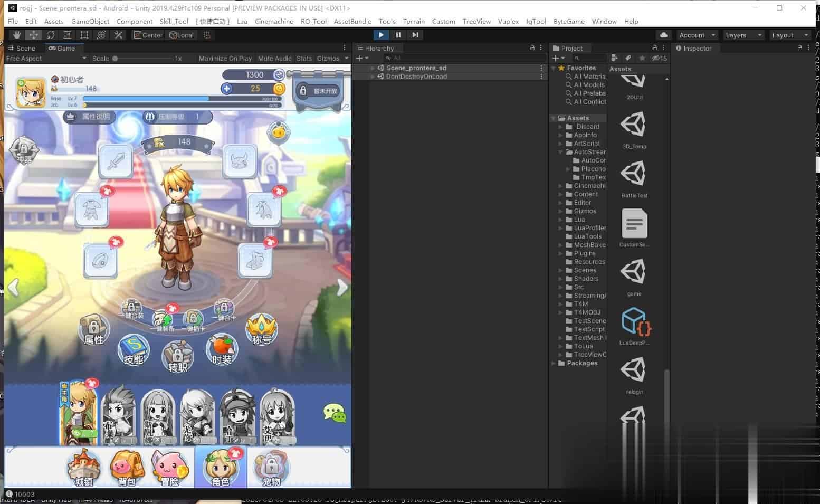The image size is (820, 504).
Task: Tap the 神器 artifact icon
Action: point(24,150)
